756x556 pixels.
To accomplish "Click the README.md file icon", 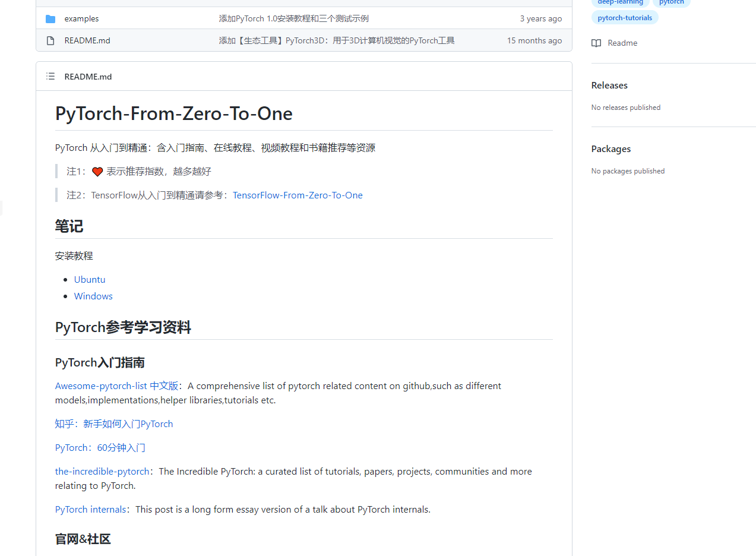I will [50, 40].
